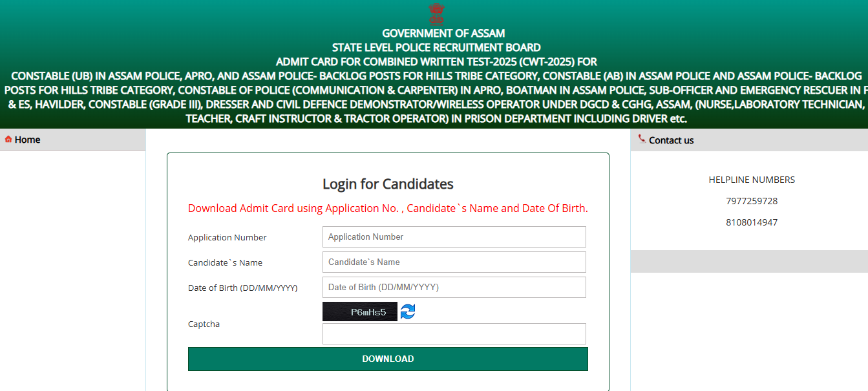Click the red house Home icon
Viewport: 868px width, 391px height.
[8, 139]
